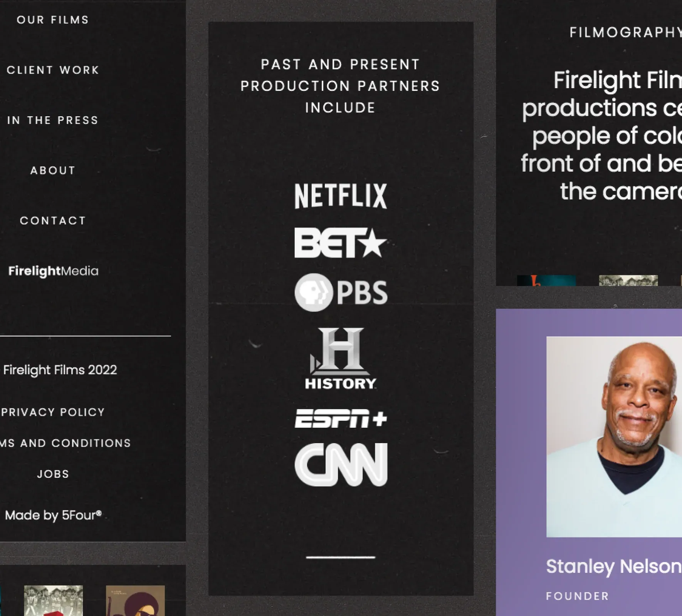Open the film poster with the afro illustration

coord(135,601)
